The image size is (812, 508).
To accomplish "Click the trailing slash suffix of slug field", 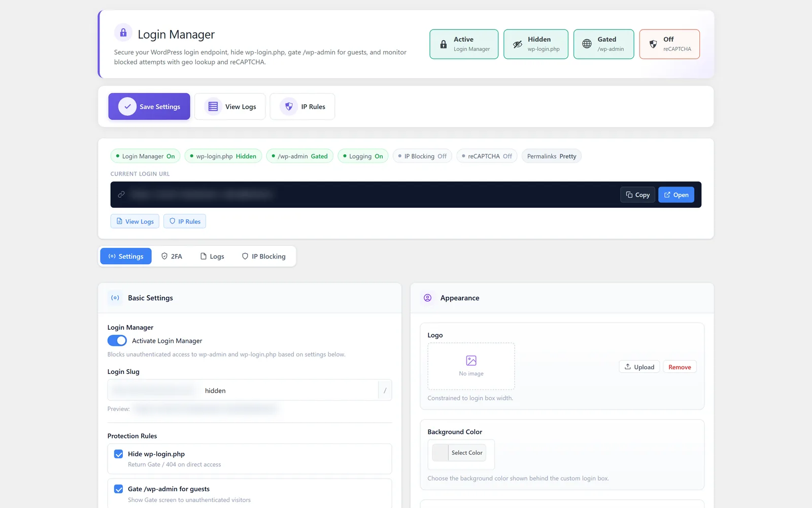I will pos(385,391).
